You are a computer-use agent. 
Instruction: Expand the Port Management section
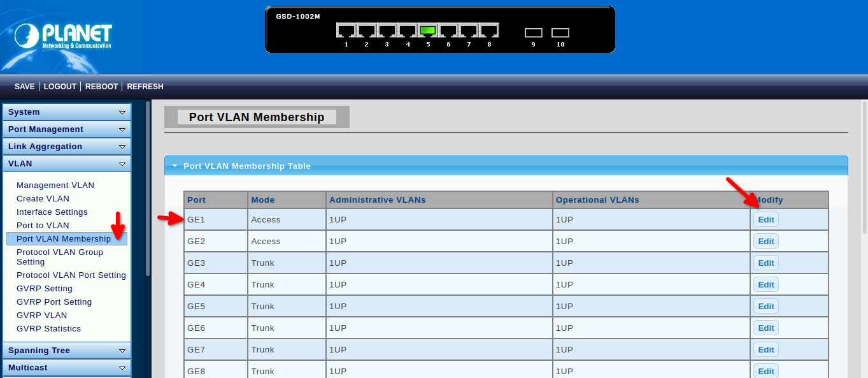(67, 129)
